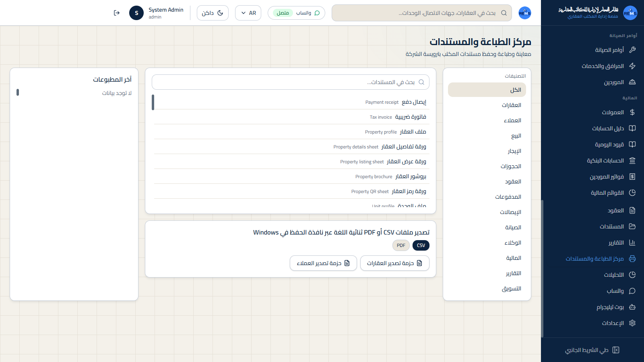Open Telegram bot sidebar icon
644x362 pixels.
click(632, 307)
